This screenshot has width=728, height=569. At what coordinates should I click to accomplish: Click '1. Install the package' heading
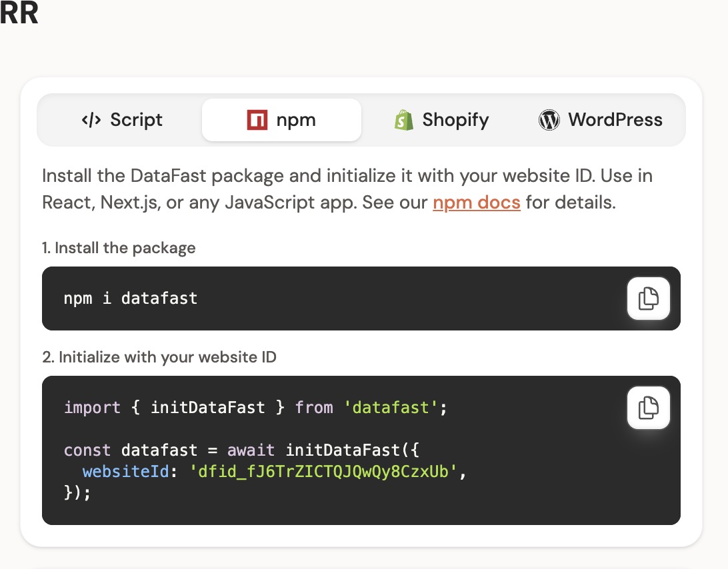pos(119,249)
